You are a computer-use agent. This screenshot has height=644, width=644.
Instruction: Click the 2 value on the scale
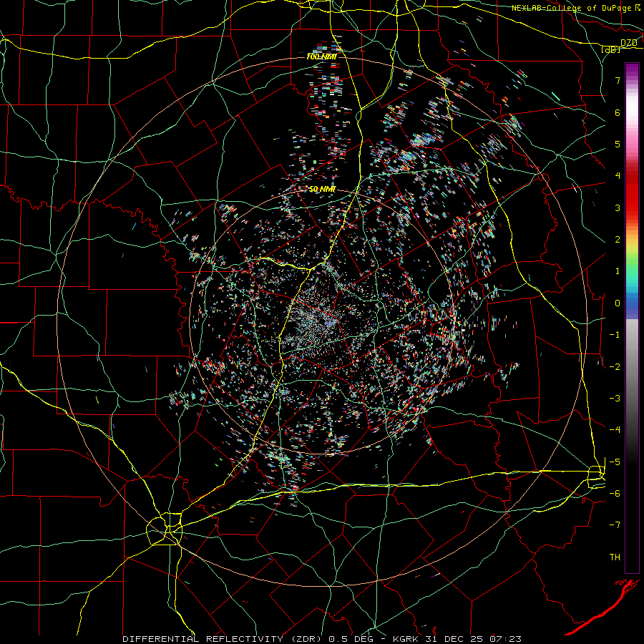[618, 240]
